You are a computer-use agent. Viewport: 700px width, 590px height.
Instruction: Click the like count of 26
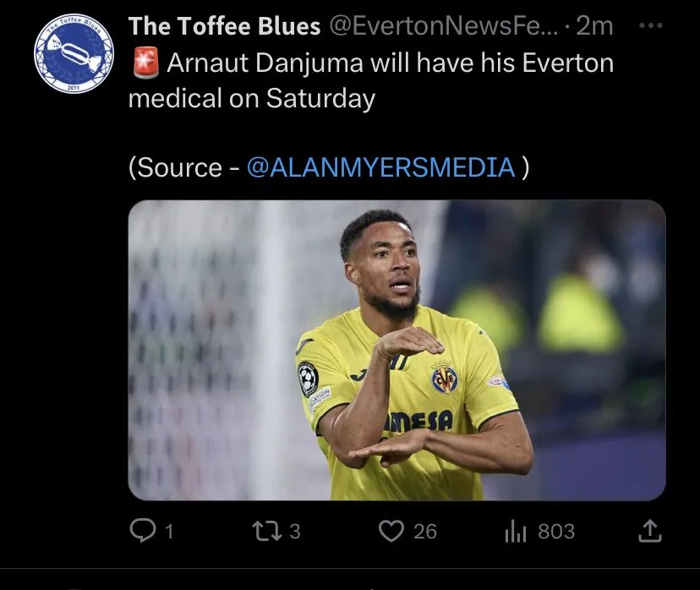tap(425, 532)
